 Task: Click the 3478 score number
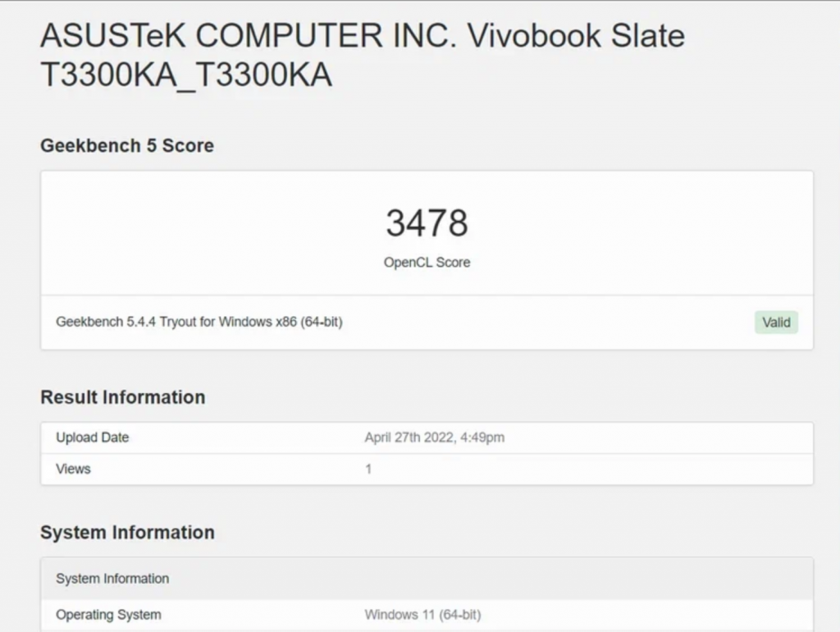tap(427, 223)
